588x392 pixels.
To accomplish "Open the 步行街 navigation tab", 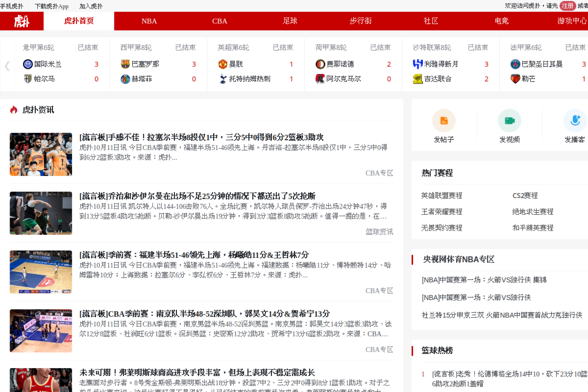I will click(x=361, y=21).
